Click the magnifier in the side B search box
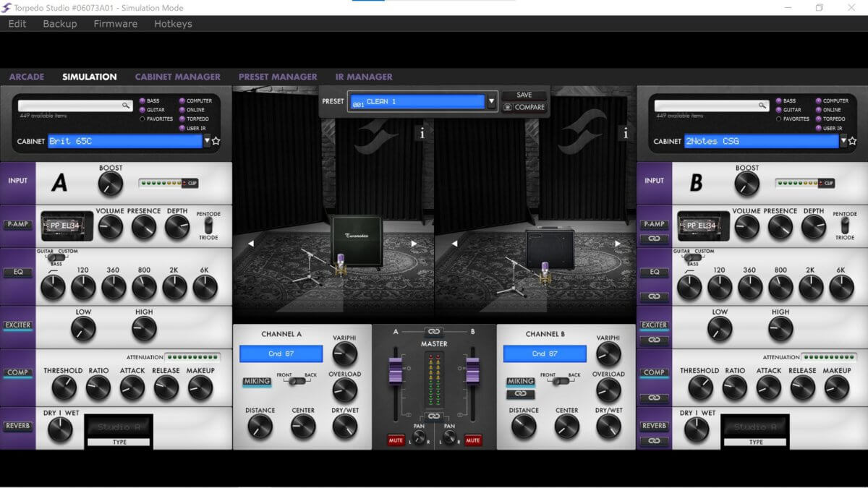This screenshot has height=488, width=868. tap(763, 106)
